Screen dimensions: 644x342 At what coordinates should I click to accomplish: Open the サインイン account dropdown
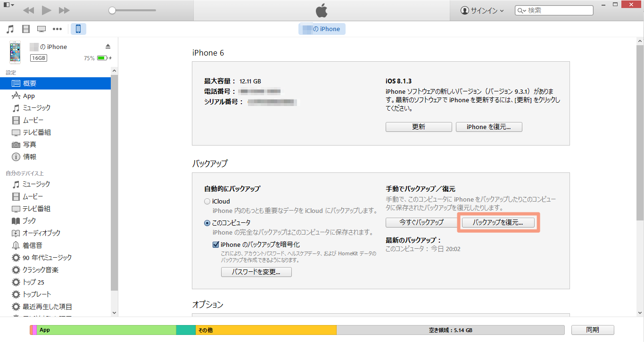pyautogui.click(x=482, y=10)
